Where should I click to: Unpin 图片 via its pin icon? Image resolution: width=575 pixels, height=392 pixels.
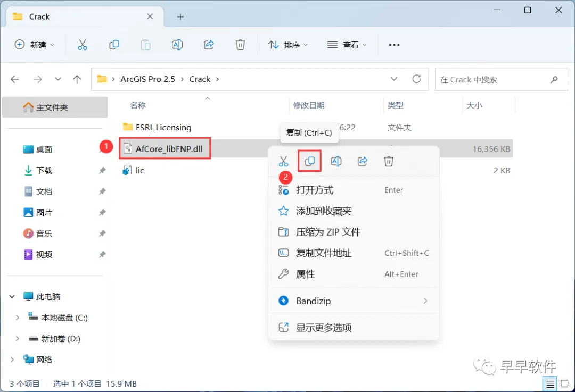pyautogui.click(x=102, y=212)
